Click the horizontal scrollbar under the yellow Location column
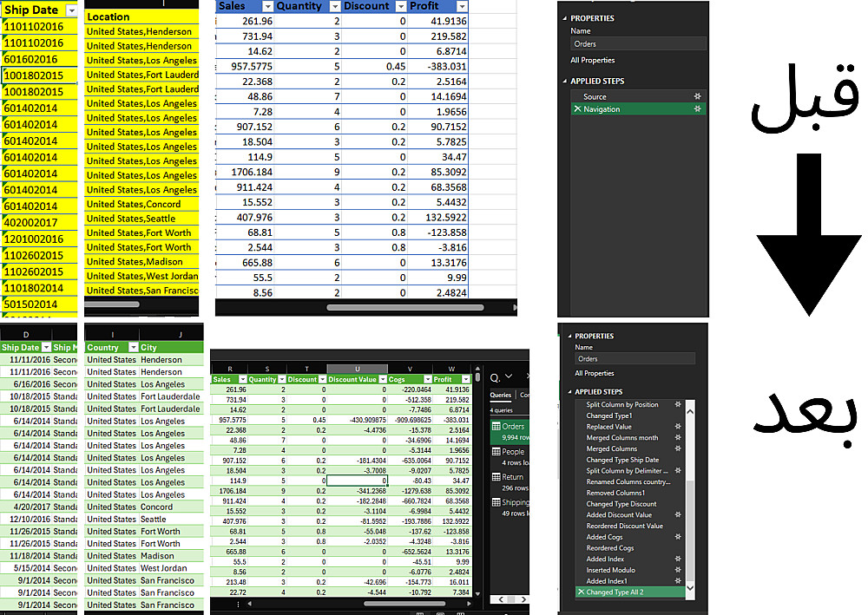 112,304
